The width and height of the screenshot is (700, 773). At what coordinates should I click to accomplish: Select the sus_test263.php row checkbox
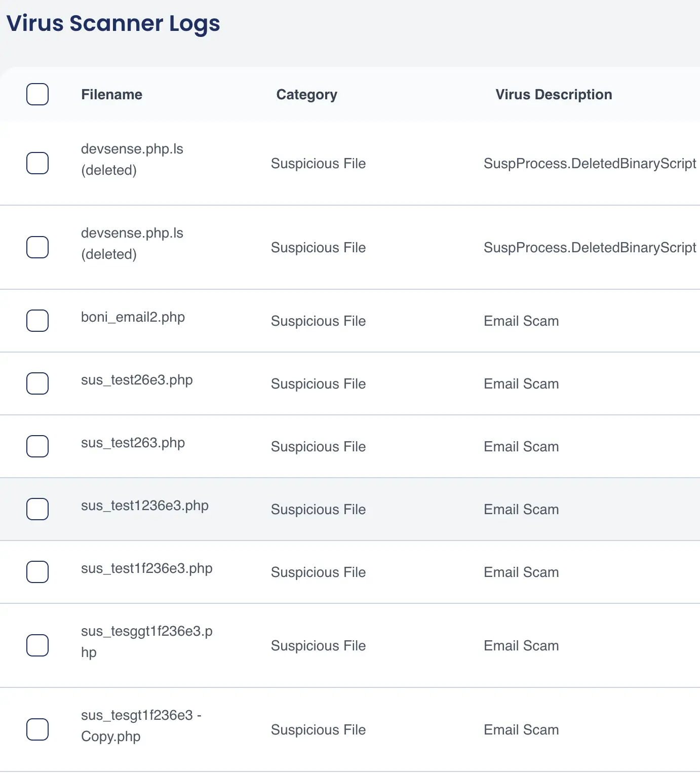click(x=37, y=446)
